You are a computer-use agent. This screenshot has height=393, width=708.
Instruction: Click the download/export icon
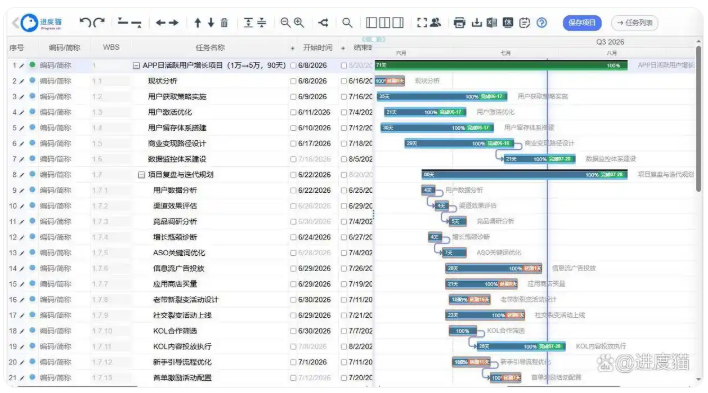(477, 23)
